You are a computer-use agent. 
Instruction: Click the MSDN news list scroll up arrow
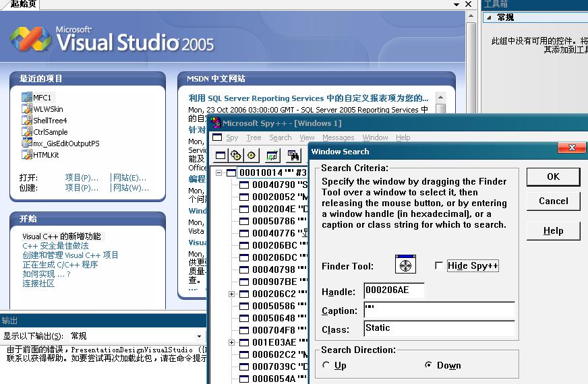click(x=441, y=97)
